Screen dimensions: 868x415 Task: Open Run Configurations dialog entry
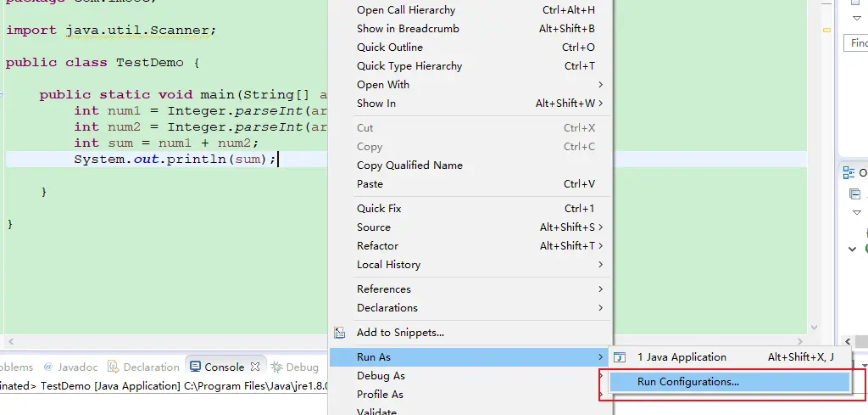pos(730,382)
